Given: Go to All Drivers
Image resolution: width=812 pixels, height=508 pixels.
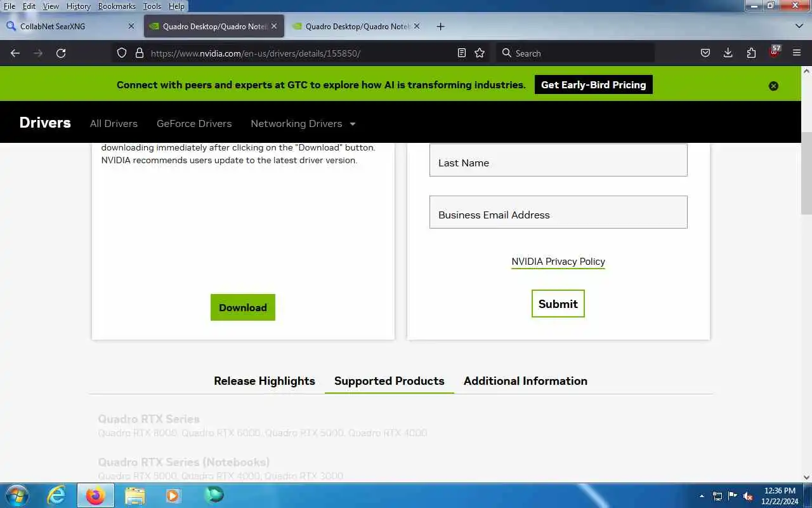Looking at the screenshot, I should click(114, 124).
